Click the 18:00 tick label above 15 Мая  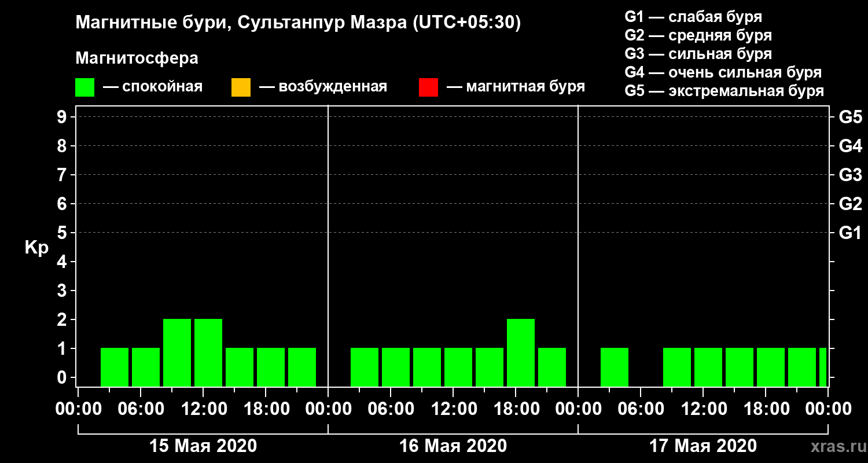pos(266,409)
